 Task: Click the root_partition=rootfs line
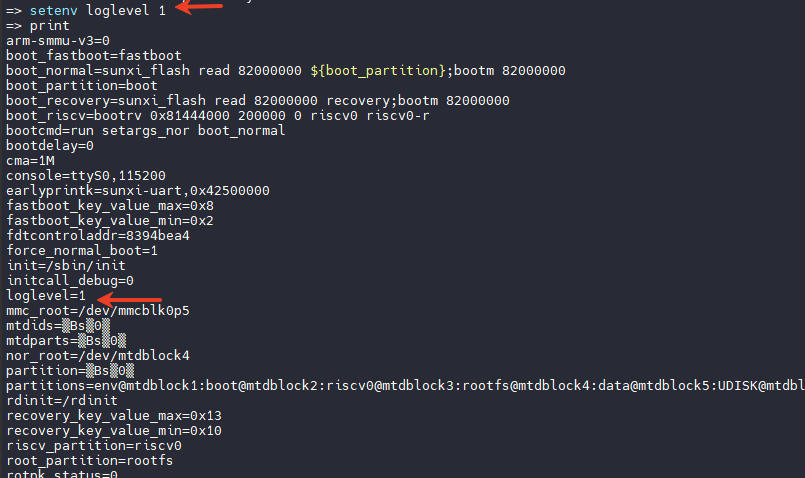[x=89, y=461]
